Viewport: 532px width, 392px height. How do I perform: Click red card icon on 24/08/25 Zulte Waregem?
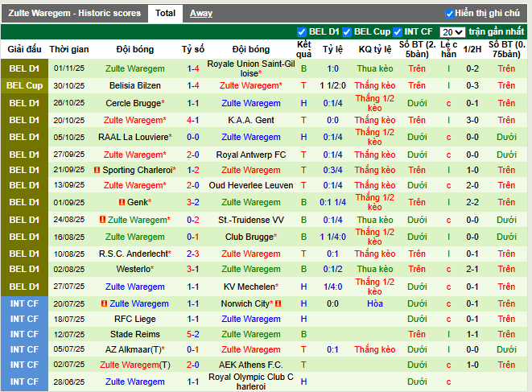pyautogui.click(x=102, y=220)
